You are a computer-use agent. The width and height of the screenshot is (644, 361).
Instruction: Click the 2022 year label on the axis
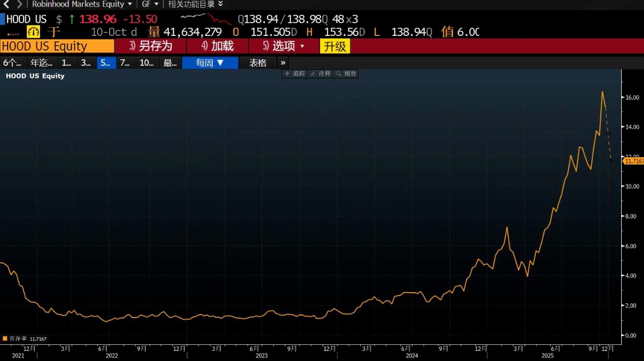pos(111,355)
